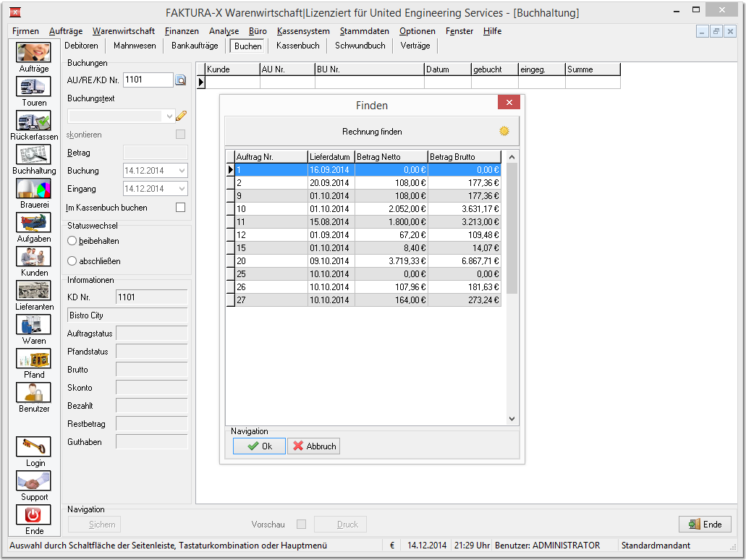Click the sun icon in Rechnung finden

pyautogui.click(x=504, y=131)
